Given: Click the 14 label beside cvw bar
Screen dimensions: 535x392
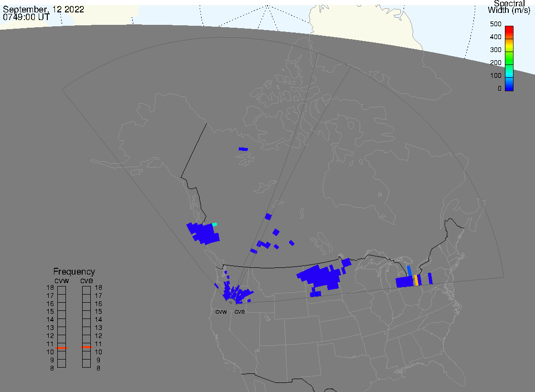Looking at the screenshot, I should coord(50,320).
